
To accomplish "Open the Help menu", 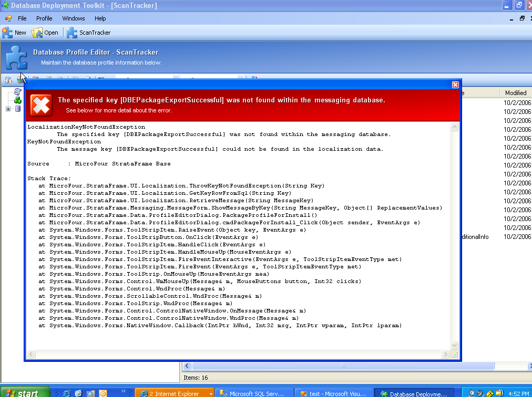I will click(x=100, y=18).
